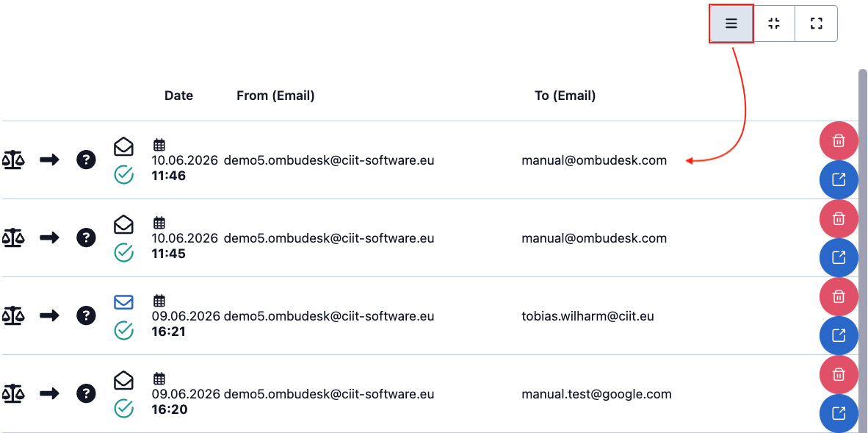Open the 10.06.2026 11:45 email in new window
Screen dimensions: 868x433
pos(839,258)
